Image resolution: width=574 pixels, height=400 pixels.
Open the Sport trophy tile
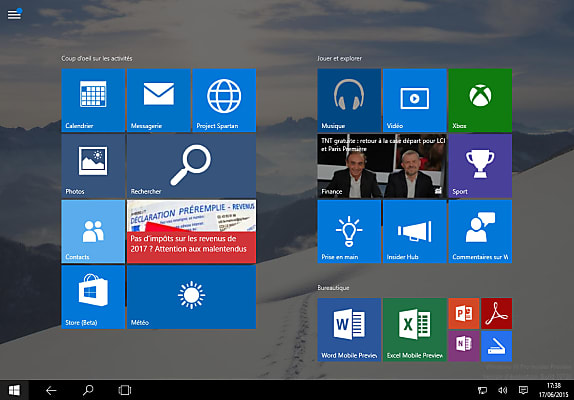tap(480, 166)
